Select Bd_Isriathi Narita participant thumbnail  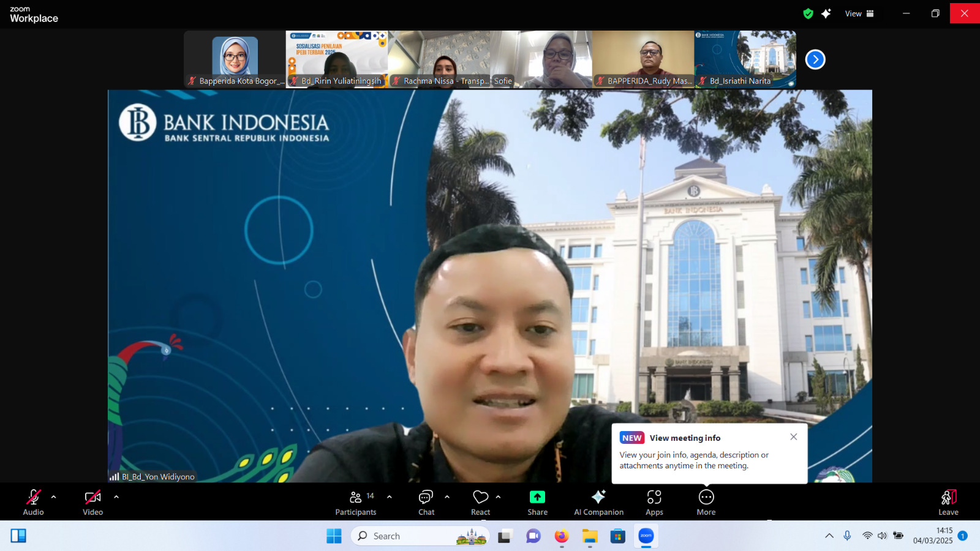[745, 59]
